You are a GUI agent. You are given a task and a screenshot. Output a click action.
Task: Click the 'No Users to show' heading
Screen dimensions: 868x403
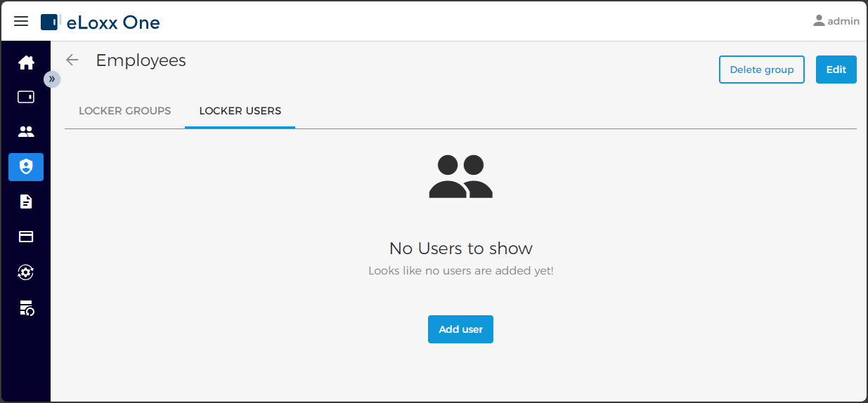coord(461,248)
